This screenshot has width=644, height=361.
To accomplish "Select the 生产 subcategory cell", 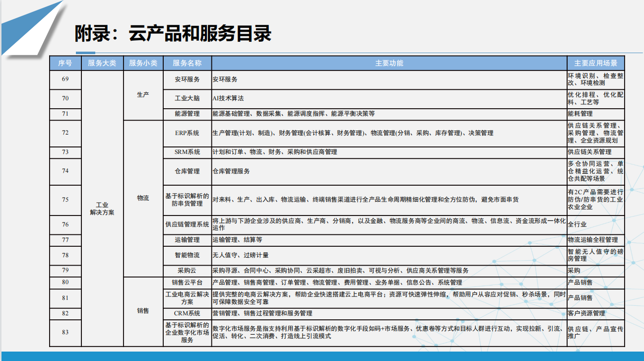I will tap(143, 94).
